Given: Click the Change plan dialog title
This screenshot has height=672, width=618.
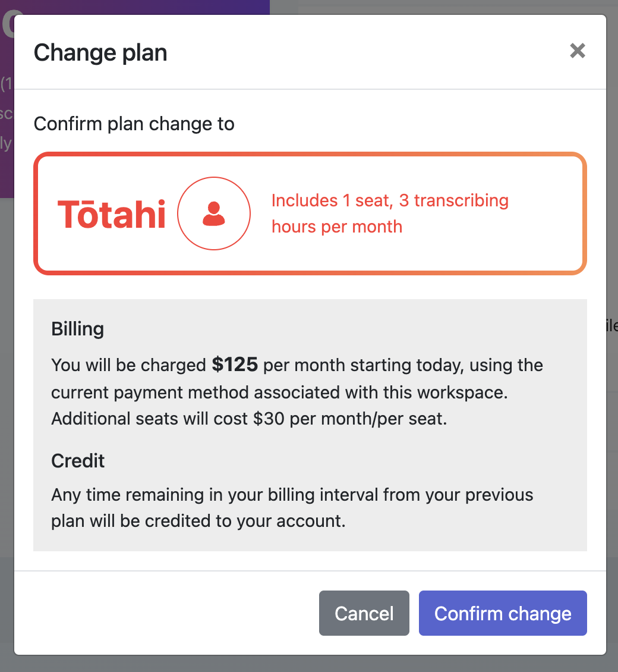Looking at the screenshot, I should (100, 53).
